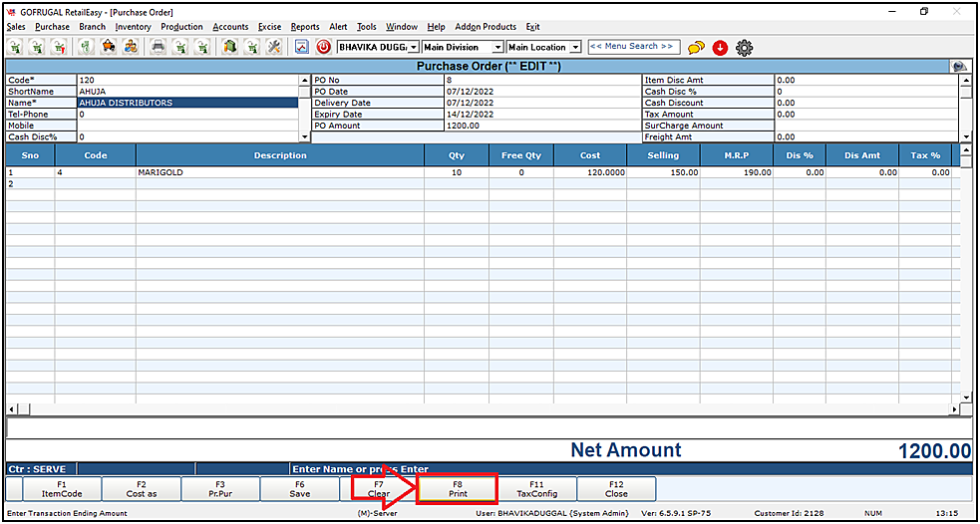Click down arrow of the discount panel scrollbar
Viewport: 980px width, 524px height.
966,136
